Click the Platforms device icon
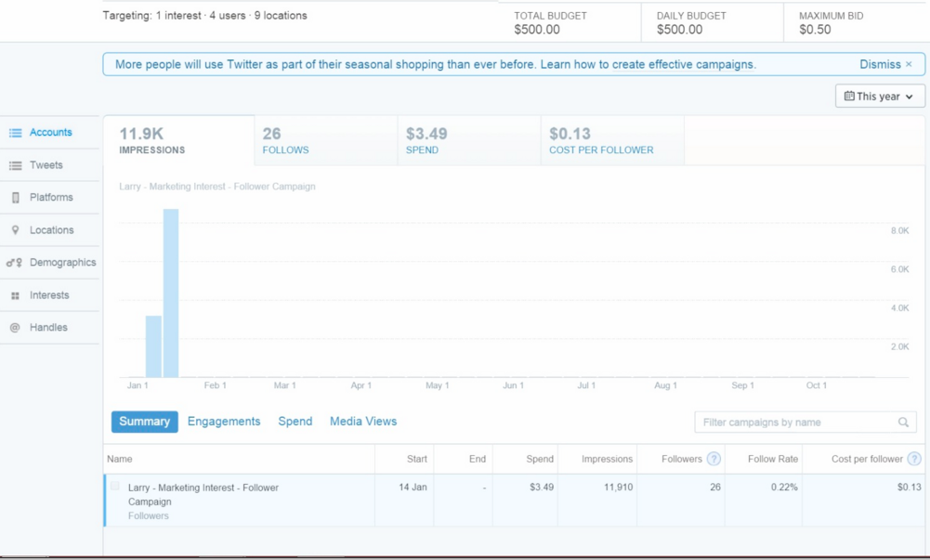The width and height of the screenshot is (930, 560). pyautogui.click(x=15, y=198)
